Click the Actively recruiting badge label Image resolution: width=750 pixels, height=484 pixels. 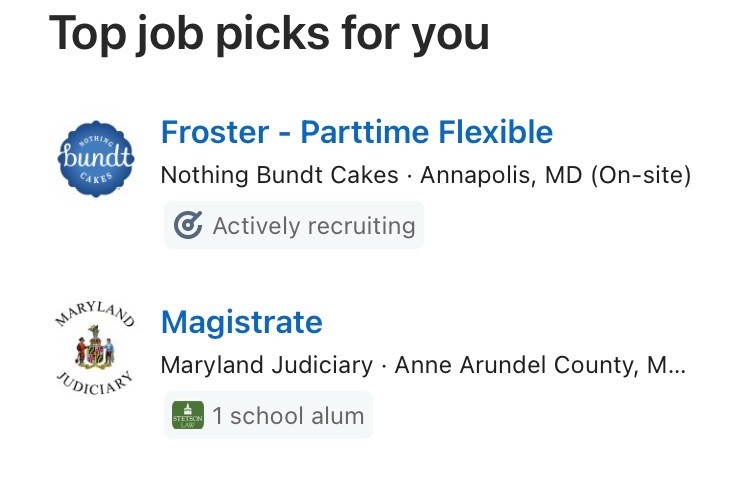(x=313, y=226)
